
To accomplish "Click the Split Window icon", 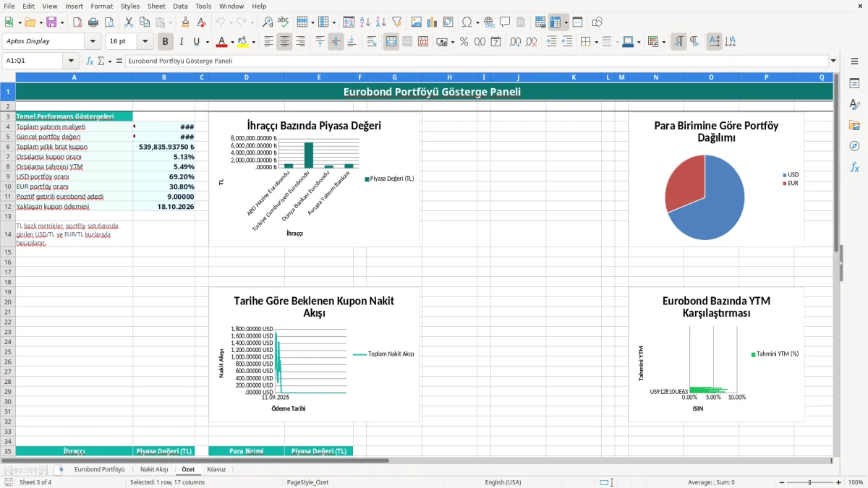I will [577, 22].
